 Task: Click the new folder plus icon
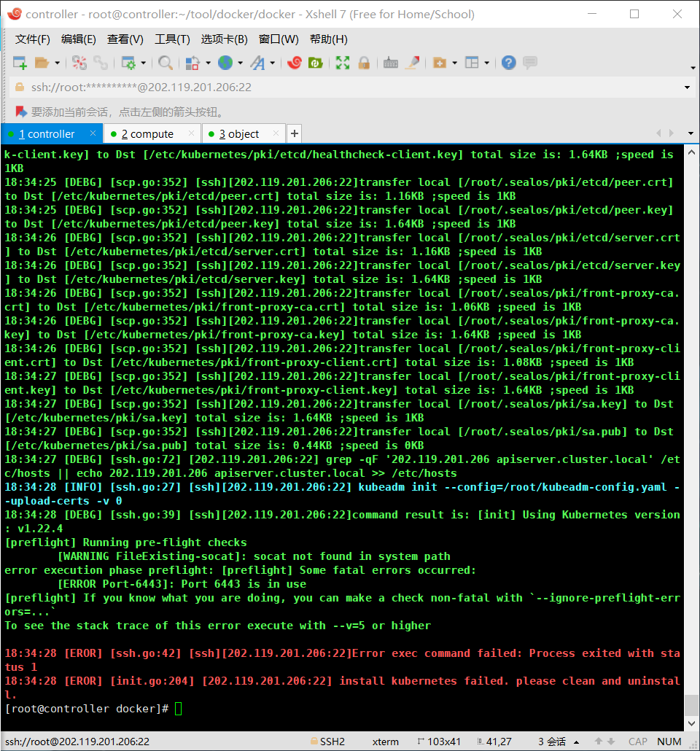click(x=440, y=63)
